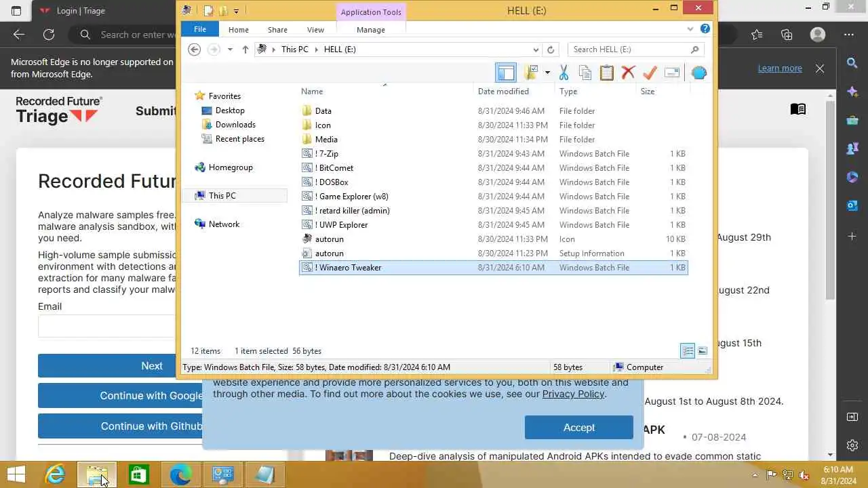Viewport: 868px width, 488px height.
Task: Refresh the Edge browser page
Action: 49,35
